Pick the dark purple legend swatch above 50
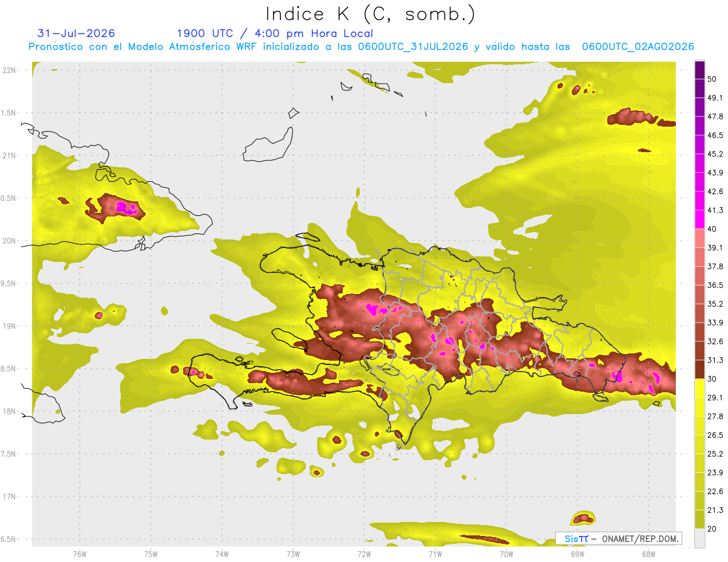The image size is (728, 562). pyautogui.click(x=699, y=70)
